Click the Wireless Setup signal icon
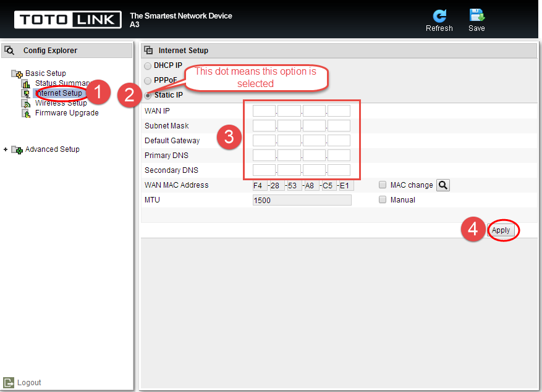 click(x=27, y=103)
